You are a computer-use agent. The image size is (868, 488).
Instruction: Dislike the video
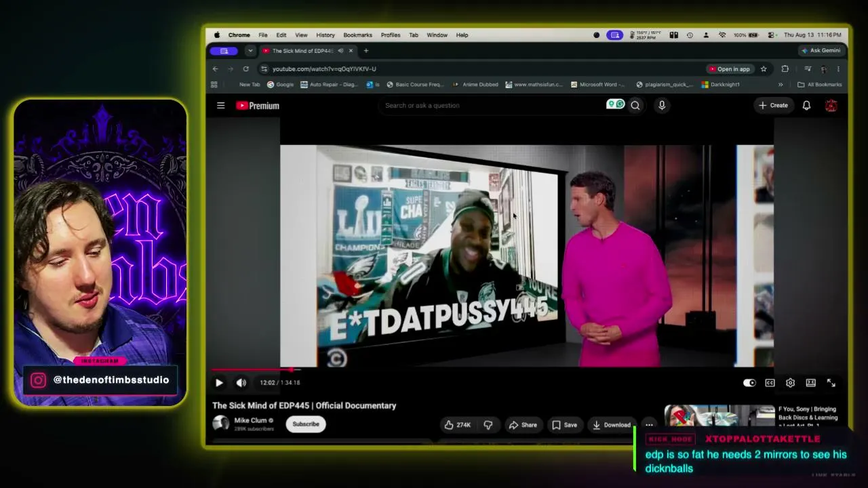[x=488, y=425]
